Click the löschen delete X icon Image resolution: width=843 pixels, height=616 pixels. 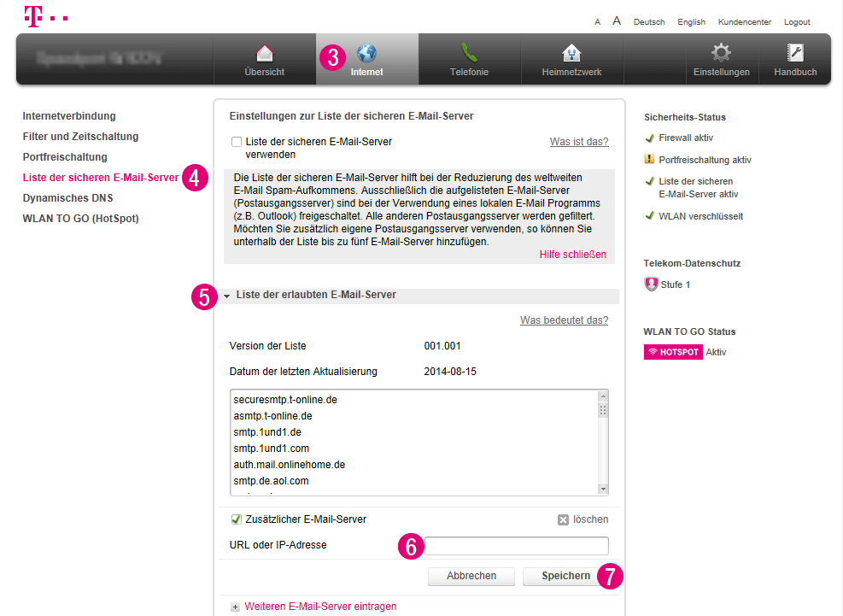[563, 519]
